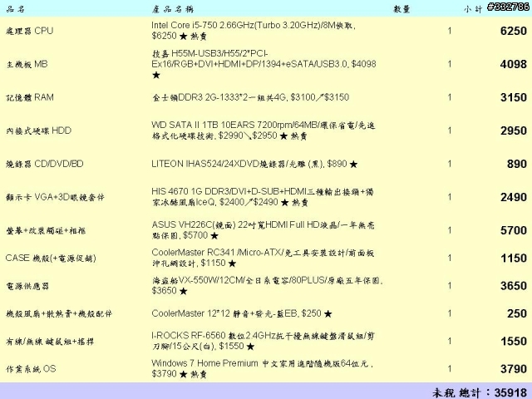Click the 品名 column header
The image size is (532, 399).
(15, 9)
